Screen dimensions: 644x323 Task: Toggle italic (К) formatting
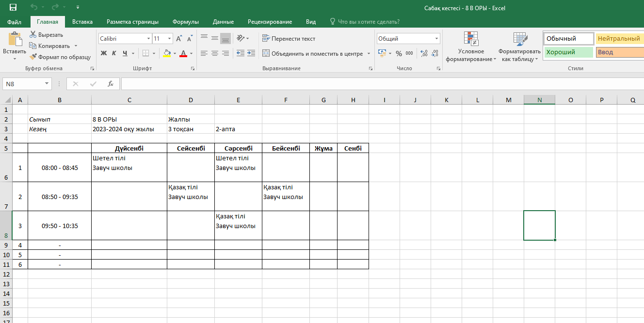coord(114,54)
